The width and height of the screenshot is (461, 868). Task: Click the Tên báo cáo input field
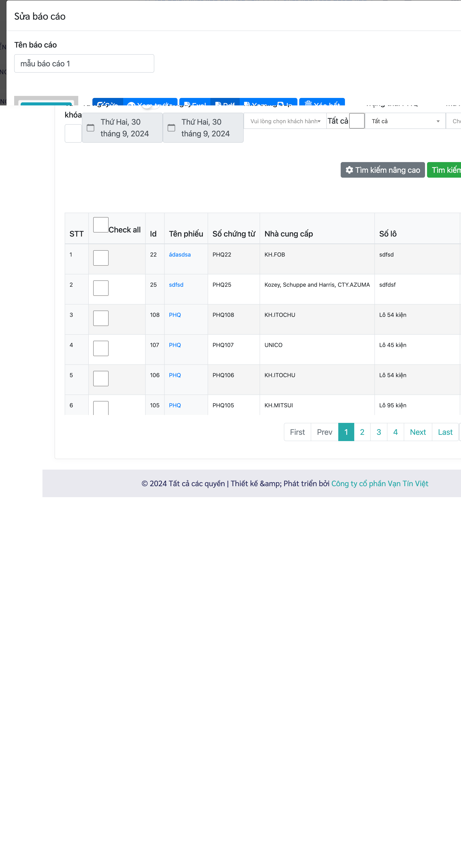click(84, 63)
